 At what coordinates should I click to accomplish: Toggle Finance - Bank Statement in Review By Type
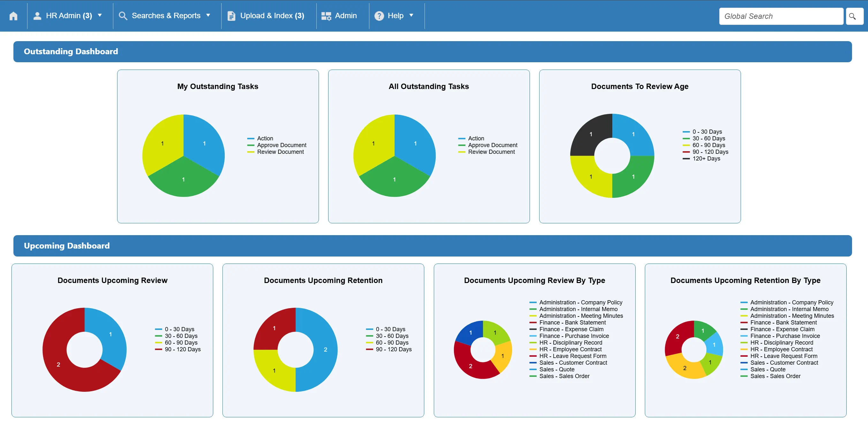point(567,323)
